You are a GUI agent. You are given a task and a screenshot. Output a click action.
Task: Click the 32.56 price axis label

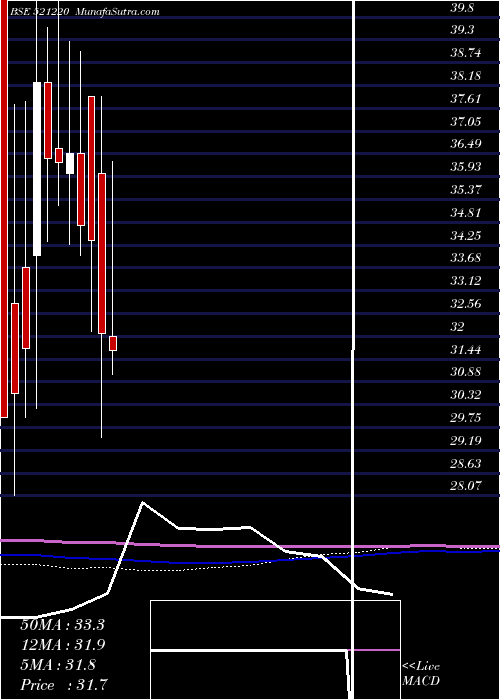(x=465, y=304)
